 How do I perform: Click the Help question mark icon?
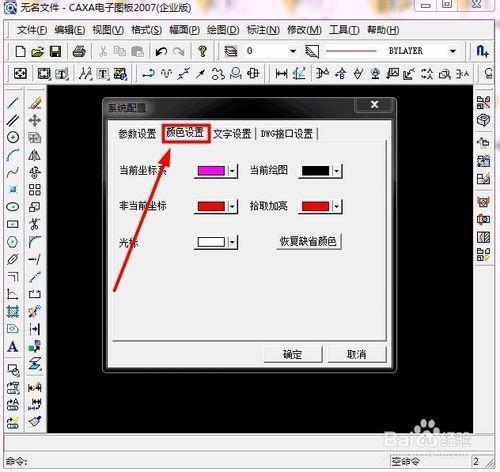[x=202, y=51]
